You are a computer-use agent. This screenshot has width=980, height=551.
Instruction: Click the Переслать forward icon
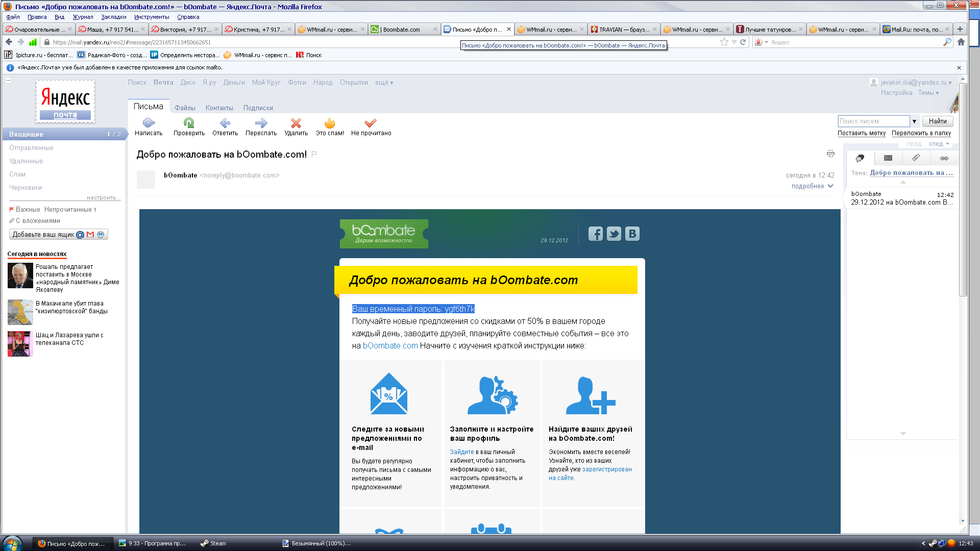click(x=261, y=123)
